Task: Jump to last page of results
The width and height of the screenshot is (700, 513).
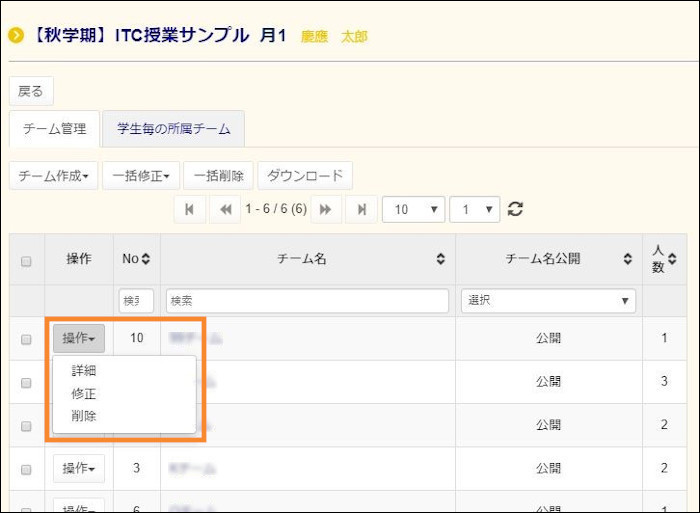Action: coord(361,209)
